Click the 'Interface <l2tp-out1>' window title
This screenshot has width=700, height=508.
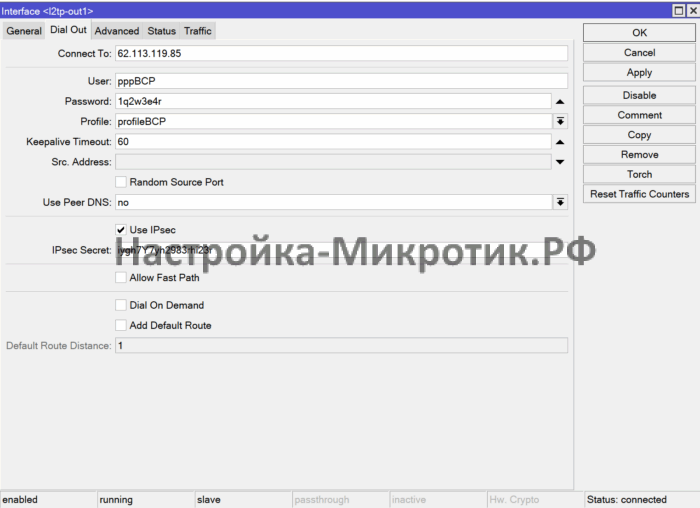tap(47, 11)
